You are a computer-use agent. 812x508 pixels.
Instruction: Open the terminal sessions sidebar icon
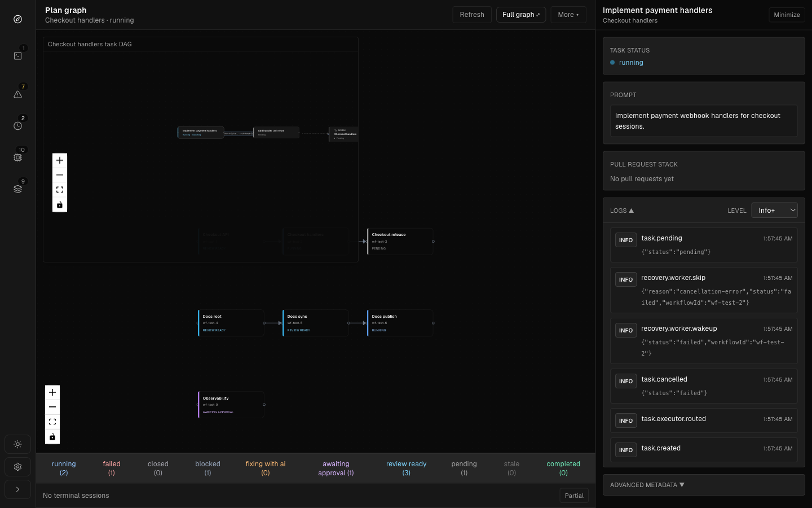pyautogui.click(x=18, y=56)
